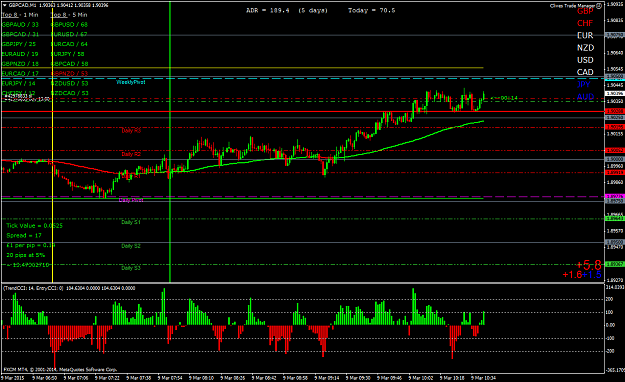Select the GBP currency label
Viewport: 625px width, 382px height.
[x=585, y=11]
